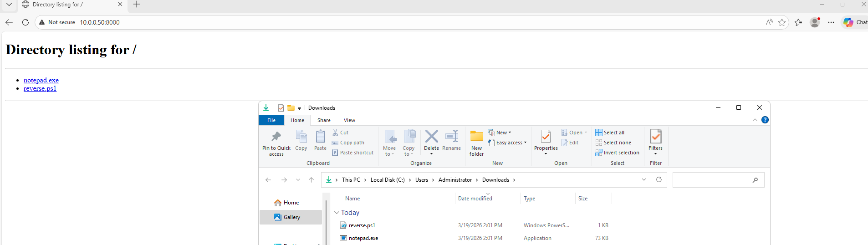This screenshot has width=868, height=245.
Task: Collapse the Today file group
Action: coord(337,213)
